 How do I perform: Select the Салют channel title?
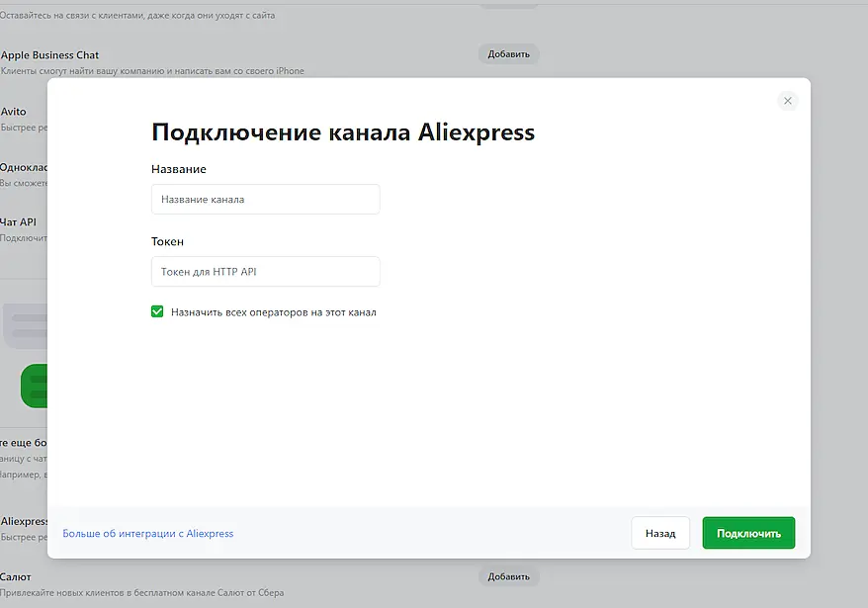pyautogui.click(x=16, y=577)
